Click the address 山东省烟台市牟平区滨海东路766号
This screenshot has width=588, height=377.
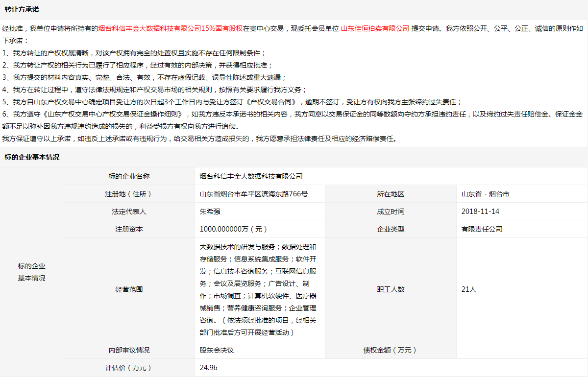254,194
